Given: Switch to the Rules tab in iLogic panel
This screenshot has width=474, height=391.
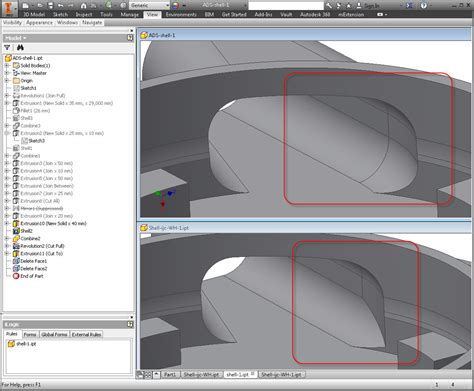Looking at the screenshot, I should (12, 334).
